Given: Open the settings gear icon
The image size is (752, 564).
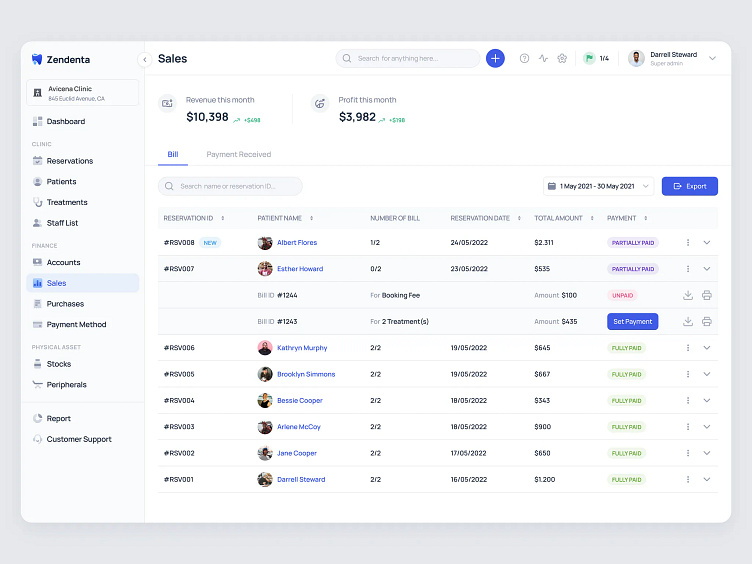Looking at the screenshot, I should (x=562, y=59).
